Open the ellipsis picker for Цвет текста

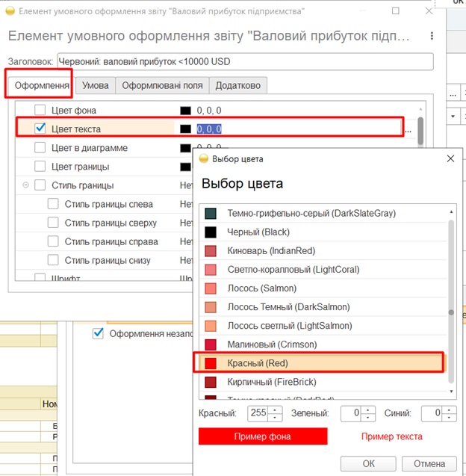coord(408,129)
